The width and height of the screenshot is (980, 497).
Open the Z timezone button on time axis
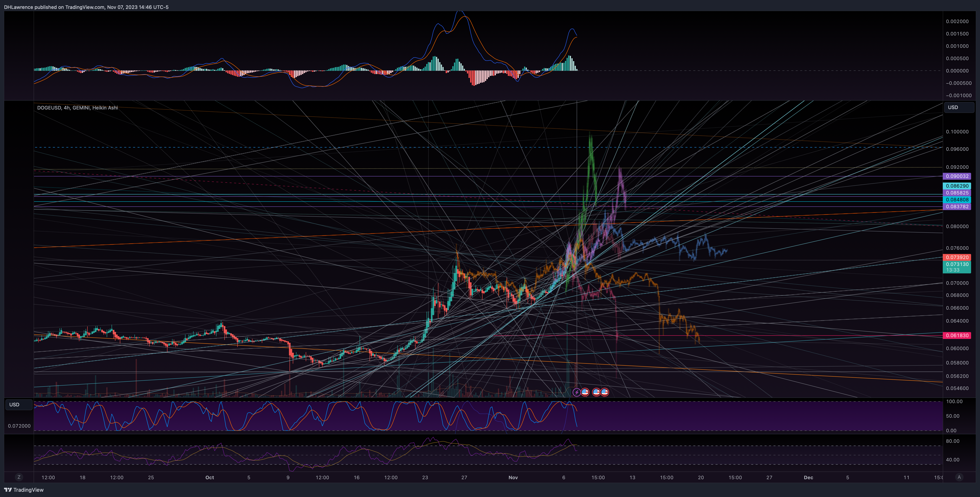(x=19, y=477)
